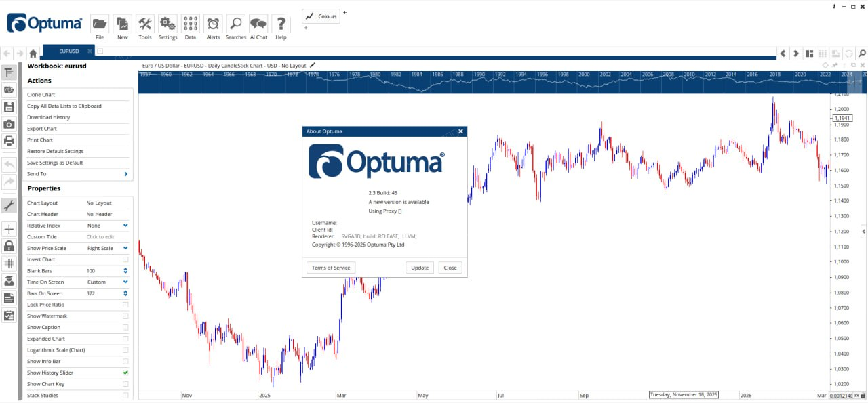This screenshot has width=868, height=403.
Task: Click the structure panel icon in left sidebar
Action: [x=9, y=73]
